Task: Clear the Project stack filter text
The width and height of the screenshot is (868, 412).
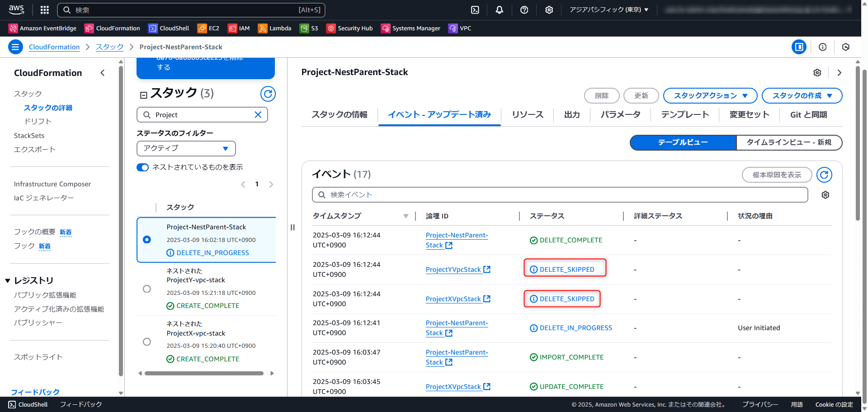Action: pyautogui.click(x=258, y=114)
